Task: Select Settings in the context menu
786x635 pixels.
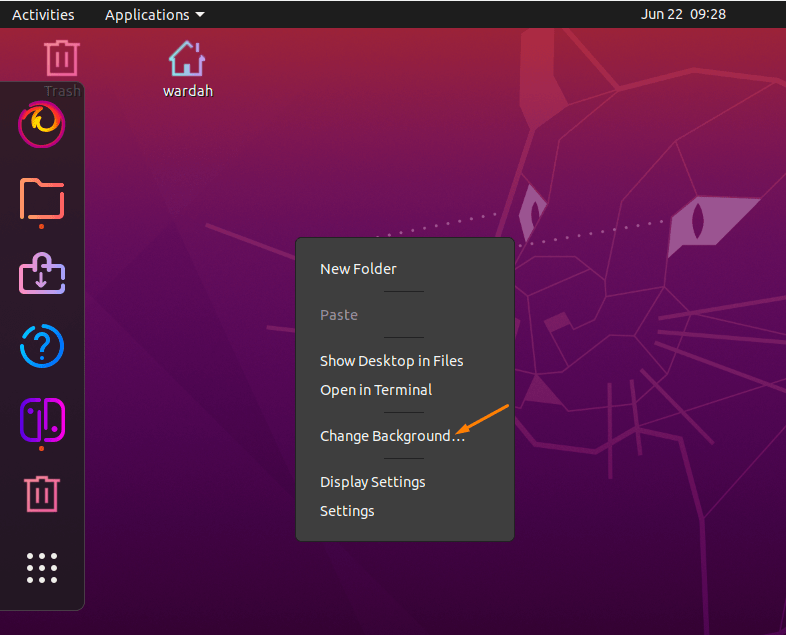Action: 347,511
